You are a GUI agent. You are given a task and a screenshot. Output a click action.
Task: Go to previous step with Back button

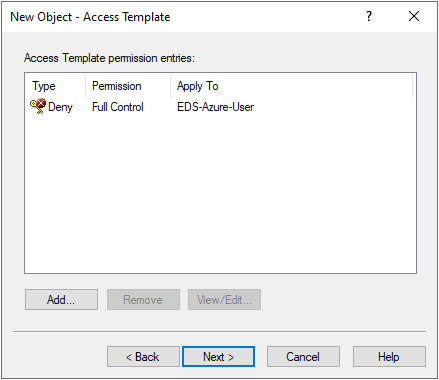[x=143, y=356]
